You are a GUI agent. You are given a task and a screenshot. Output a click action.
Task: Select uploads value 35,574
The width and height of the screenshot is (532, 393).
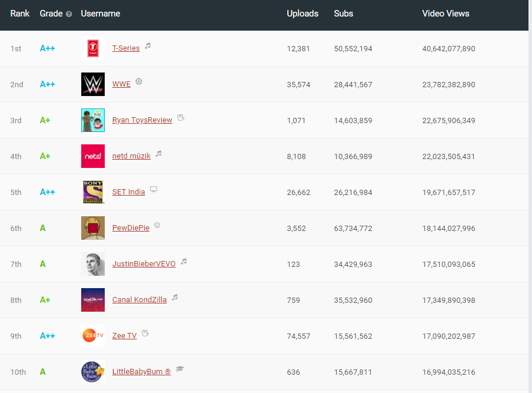298,85
